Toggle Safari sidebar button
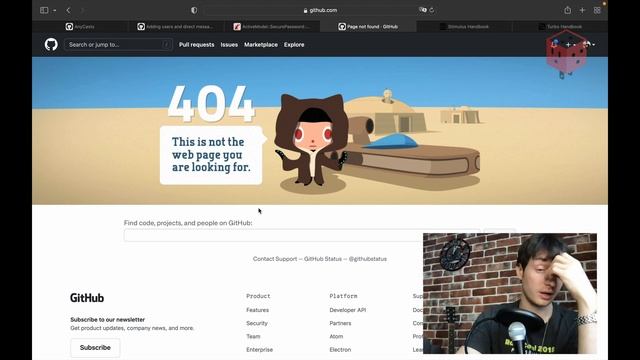640x360 pixels. tap(44, 10)
